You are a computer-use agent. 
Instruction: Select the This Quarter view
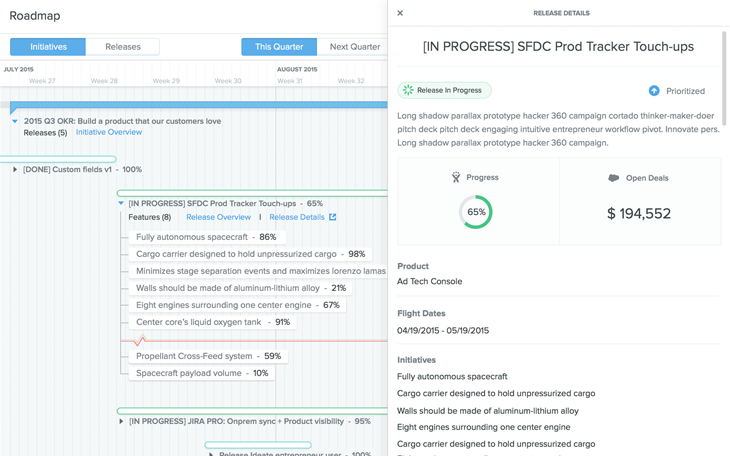[279, 47]
